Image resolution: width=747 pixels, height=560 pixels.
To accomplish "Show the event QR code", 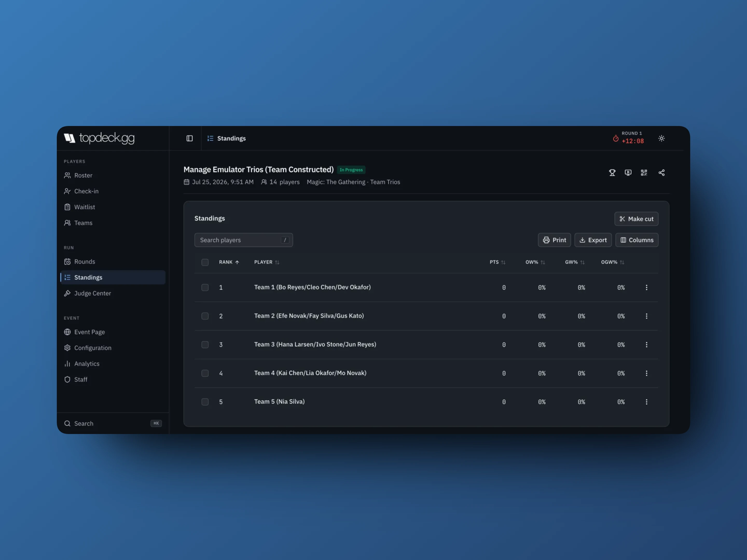I will [644, 172].
